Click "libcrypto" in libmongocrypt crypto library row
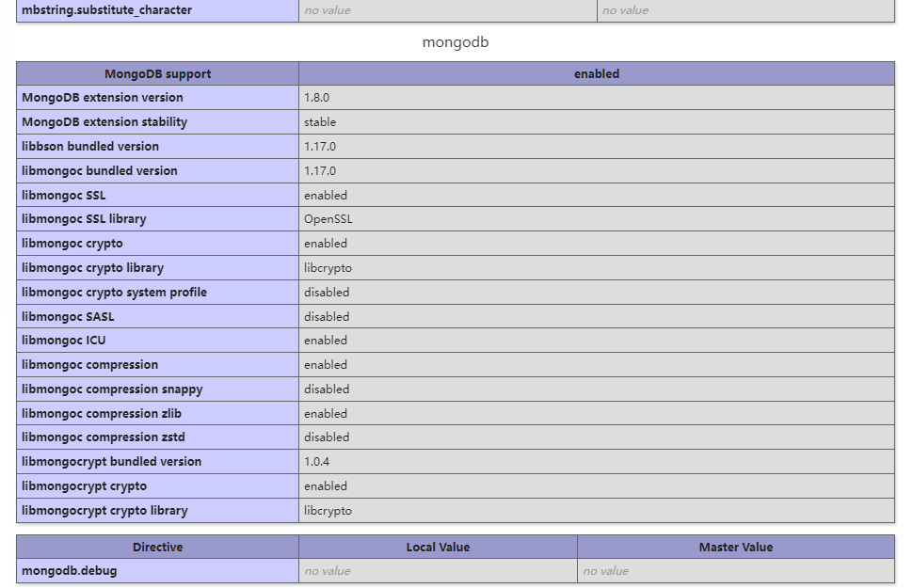 point(328,511)
